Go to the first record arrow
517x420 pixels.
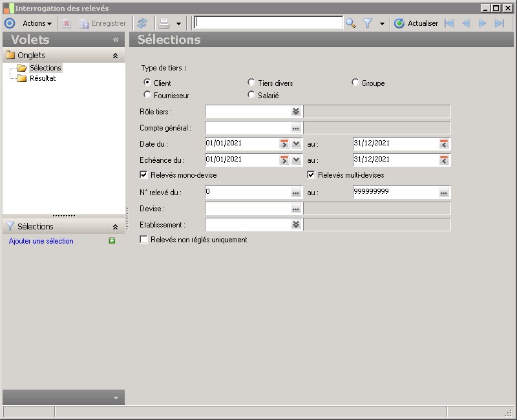(448, 23)
